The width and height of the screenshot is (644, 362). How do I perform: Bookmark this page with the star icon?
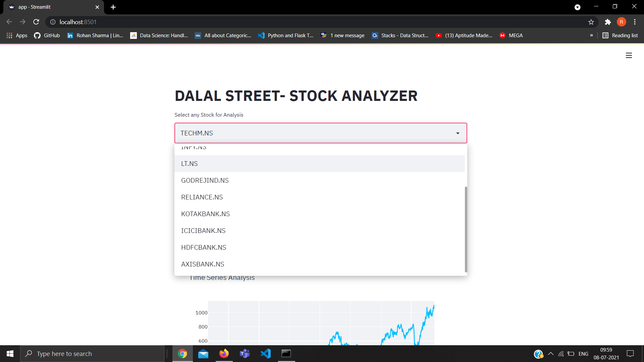[x=591, y=22]
